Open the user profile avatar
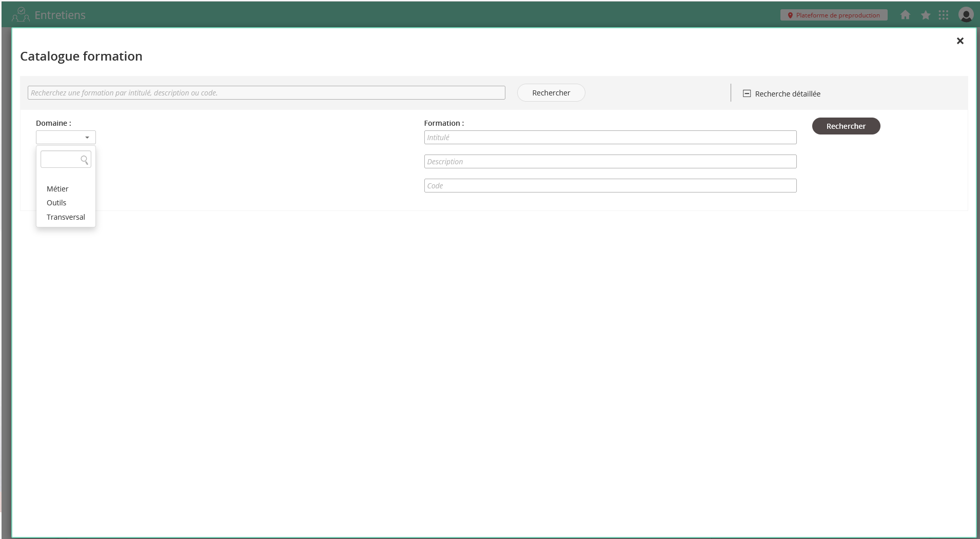This screenshot has width=980, height=539. (x=966, y=15)
